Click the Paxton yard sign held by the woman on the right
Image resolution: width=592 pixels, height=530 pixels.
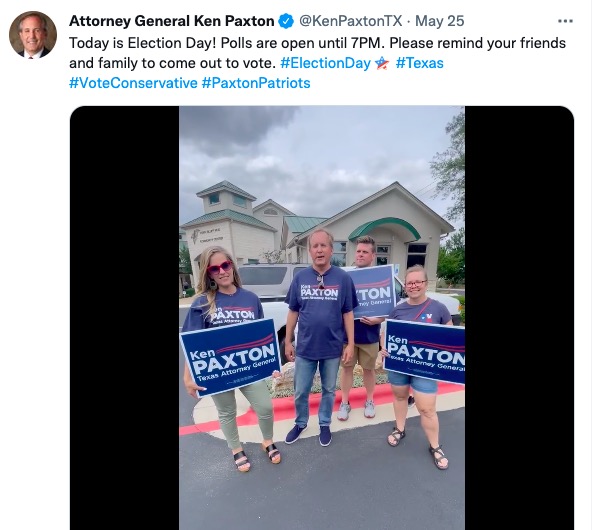coord(425,352)
